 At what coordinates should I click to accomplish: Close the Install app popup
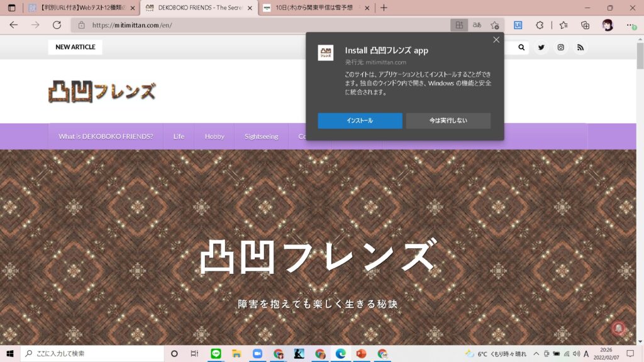(x=496, y=40)
